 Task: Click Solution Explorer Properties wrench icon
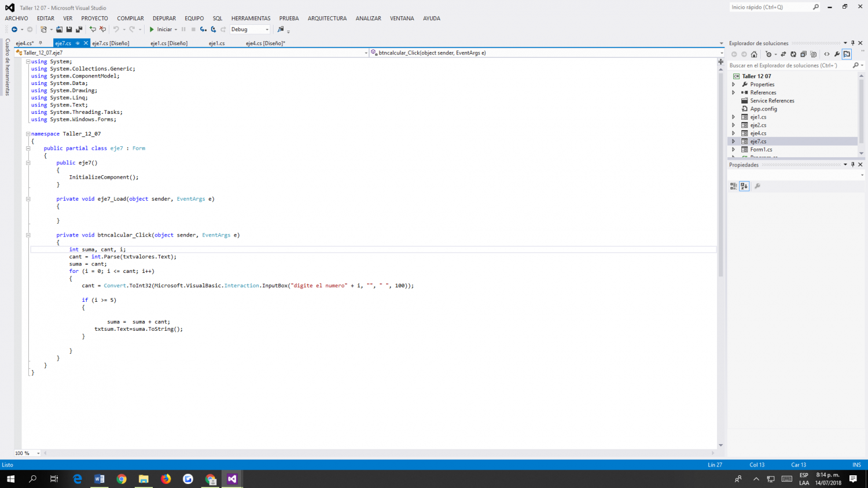point(837,54)
